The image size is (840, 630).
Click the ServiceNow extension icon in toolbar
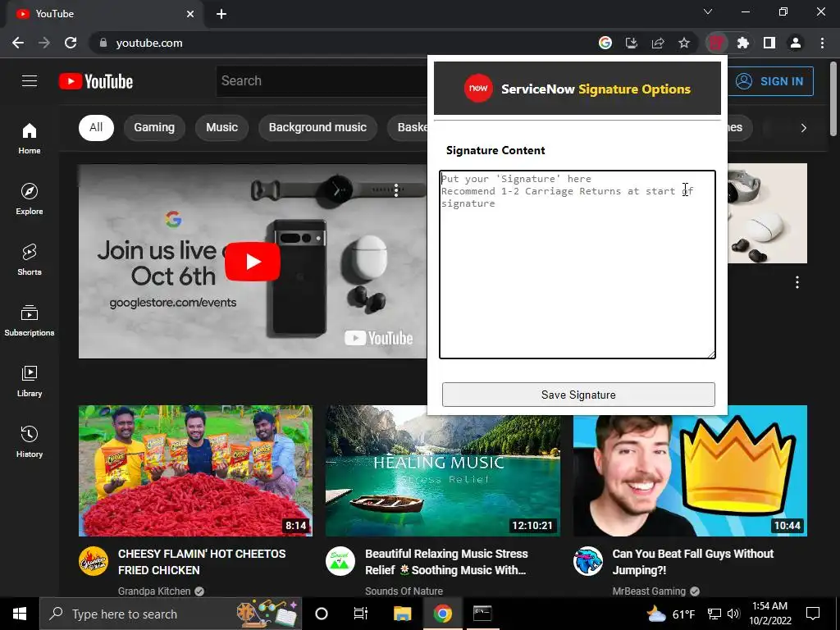click(716, 43)
